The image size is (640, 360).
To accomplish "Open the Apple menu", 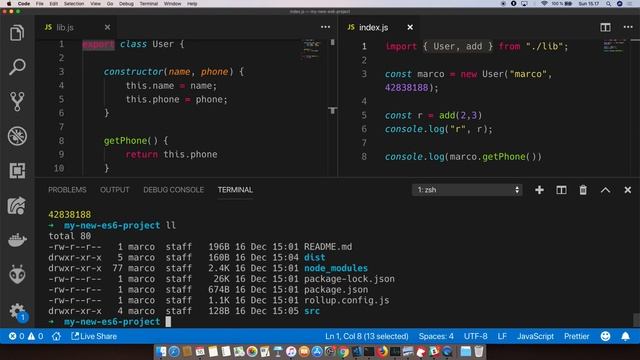I will [9, 4].
